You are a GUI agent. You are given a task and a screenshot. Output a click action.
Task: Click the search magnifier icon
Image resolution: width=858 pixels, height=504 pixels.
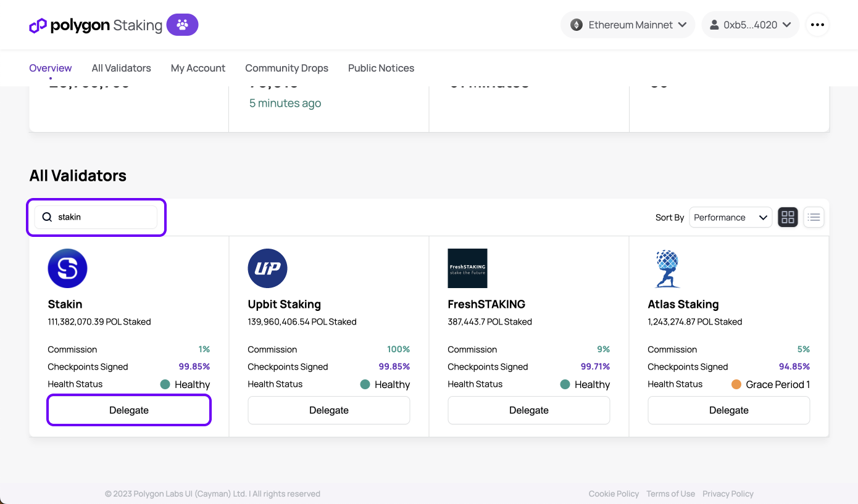(x=47, y=217)
